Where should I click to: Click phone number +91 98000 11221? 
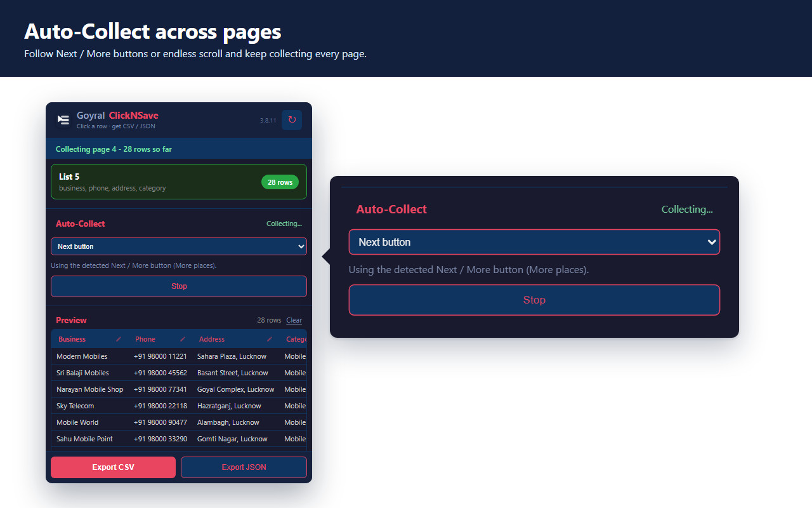tap(160, 356)
